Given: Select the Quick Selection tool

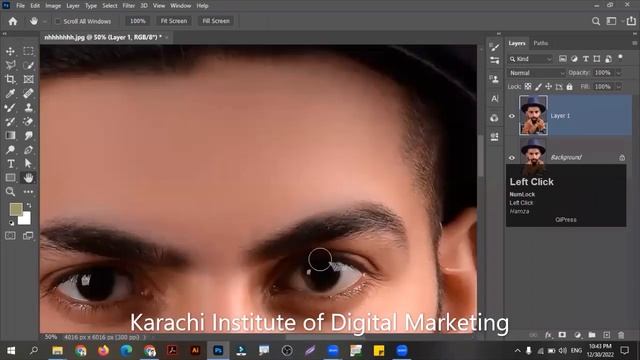Looking at the screenshot, I should click(28, 65).
